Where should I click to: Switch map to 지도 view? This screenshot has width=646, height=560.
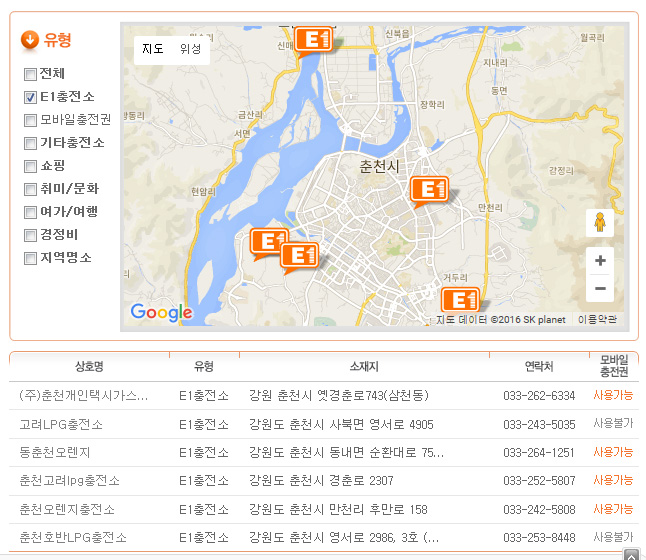pos(153,49)
